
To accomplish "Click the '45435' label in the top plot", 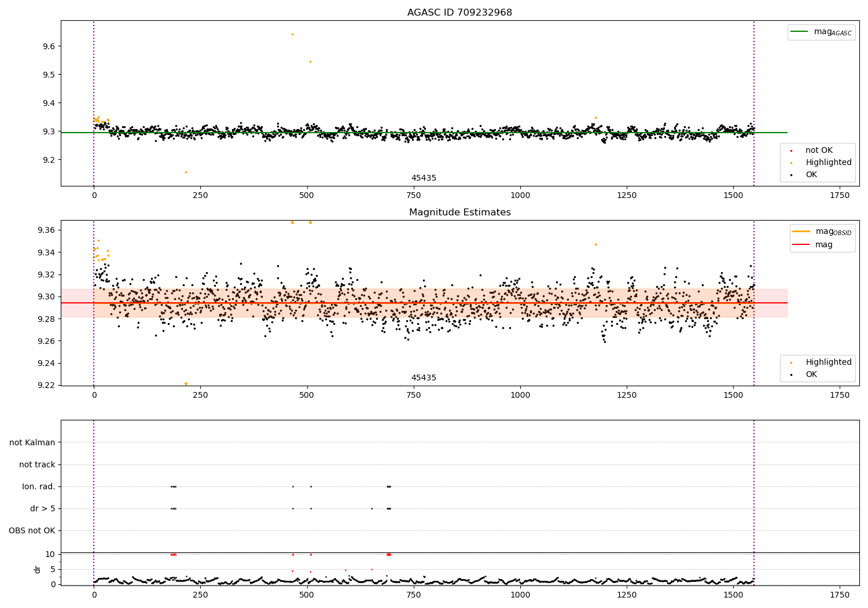I will tap(424, 178).
